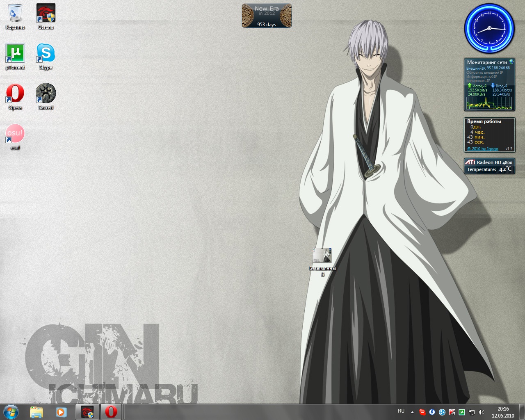
Task: Open the Recycle Bin (Корзина) desktop icon
Action: click(15, 14)
